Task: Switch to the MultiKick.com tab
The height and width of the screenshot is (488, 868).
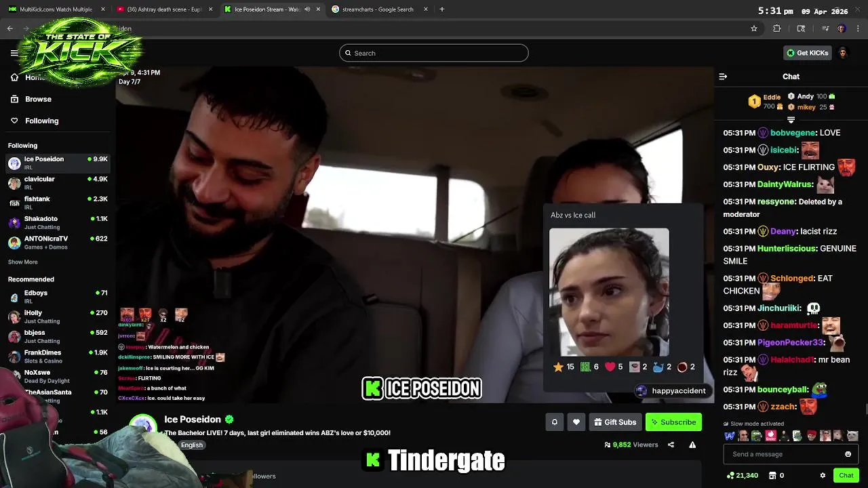Action: pyautogui.click(x=57, y=9)
